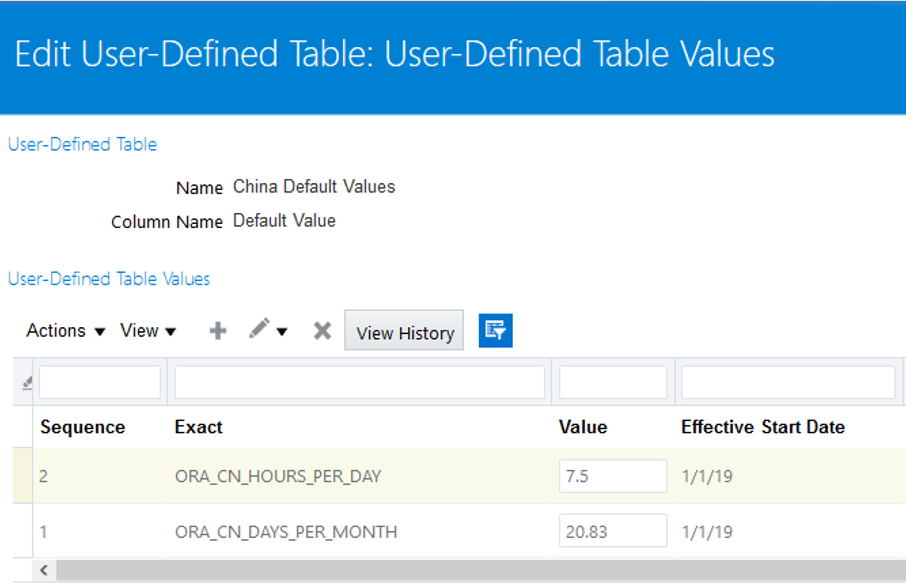Click the Value field containing 7.5
The width and height of the screenshot is (906, 587).
coord(612,476)
